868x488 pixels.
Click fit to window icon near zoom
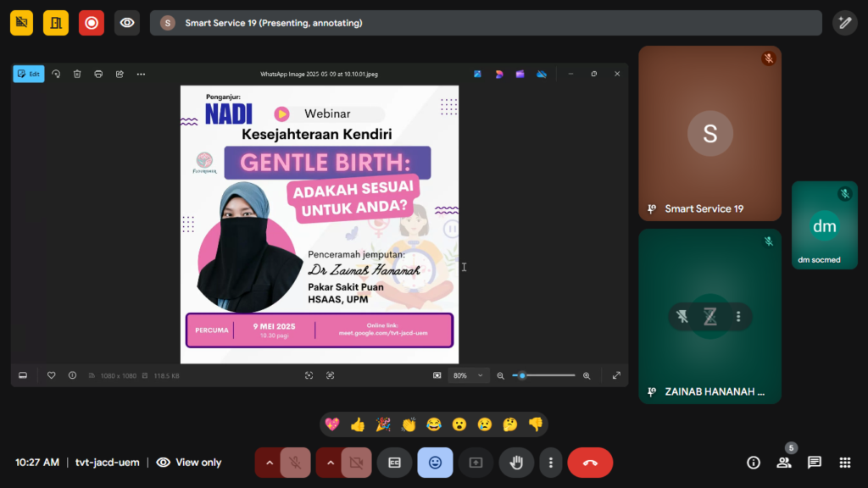(437, 375)
